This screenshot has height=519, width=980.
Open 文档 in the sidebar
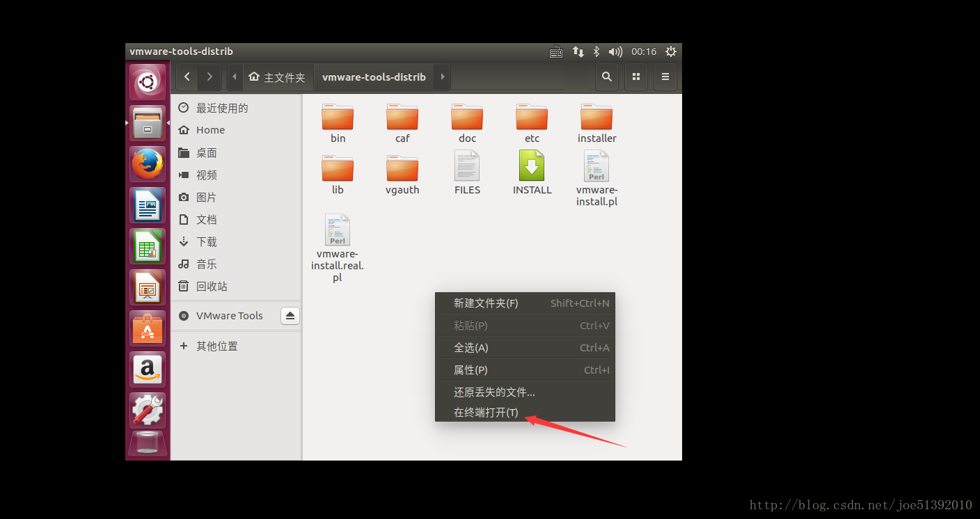235,219
